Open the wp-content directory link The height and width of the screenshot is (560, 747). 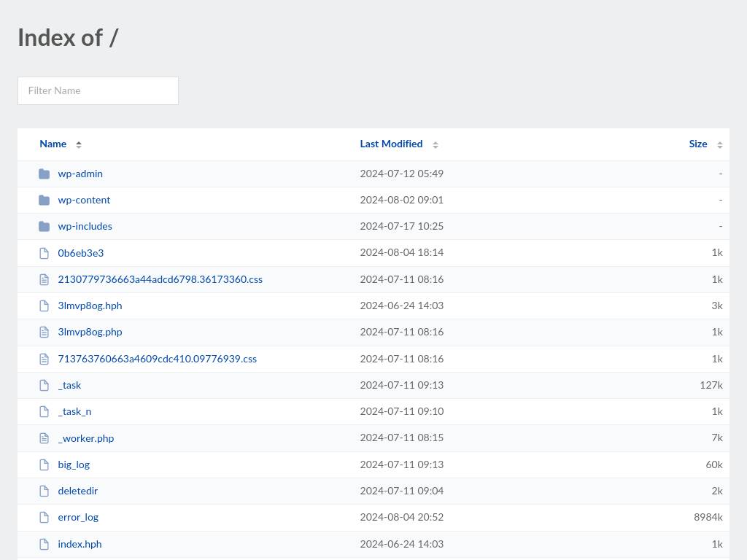click(84, 200)
